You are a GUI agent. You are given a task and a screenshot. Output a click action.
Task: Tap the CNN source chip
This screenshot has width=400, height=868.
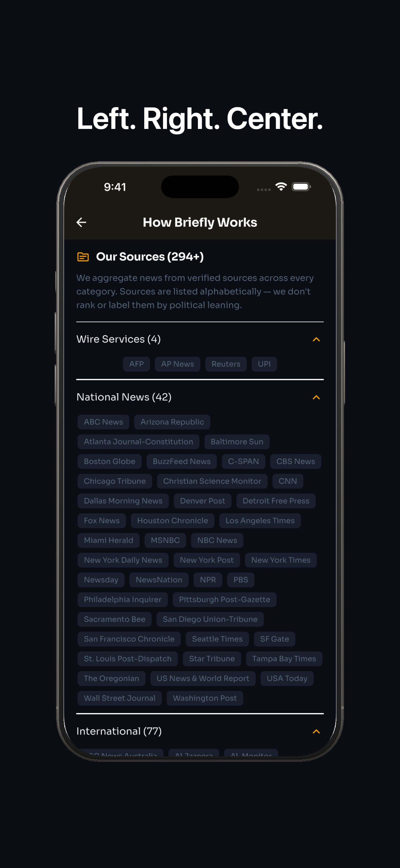pos(287,481)
